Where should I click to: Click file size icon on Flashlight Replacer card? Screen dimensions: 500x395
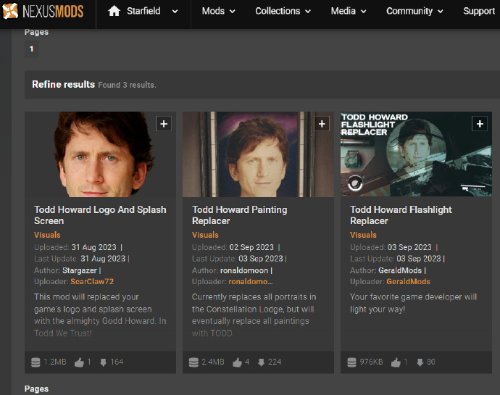click(352, 362)
